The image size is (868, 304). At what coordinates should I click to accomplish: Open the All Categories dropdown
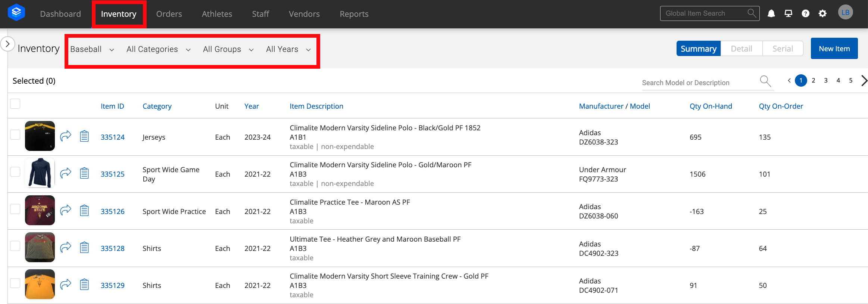point(159,49)
